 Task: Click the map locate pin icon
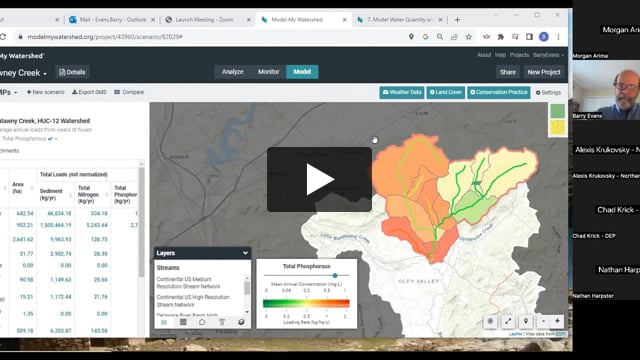[526, 321]
